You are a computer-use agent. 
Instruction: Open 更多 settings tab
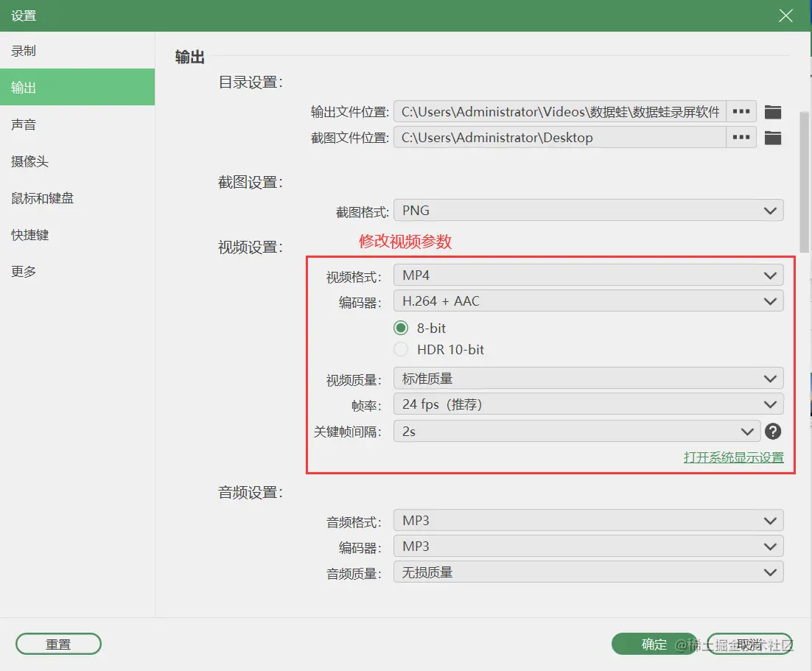click(77, 271)
